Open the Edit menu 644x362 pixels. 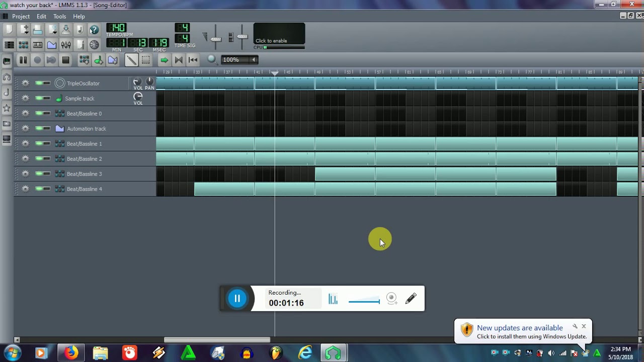41,17
